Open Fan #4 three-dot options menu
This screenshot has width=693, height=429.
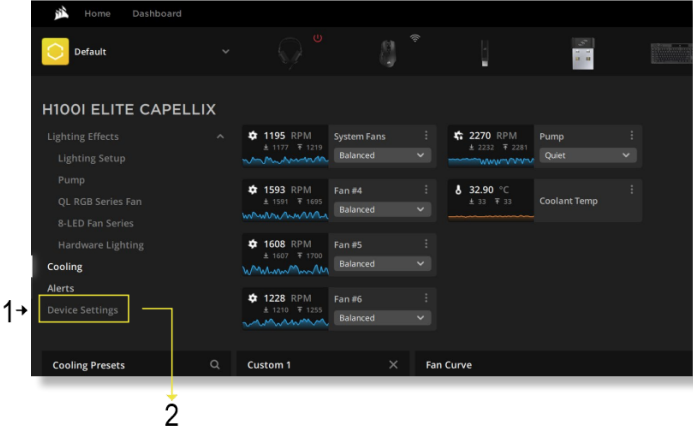click(x=426, y=190)
